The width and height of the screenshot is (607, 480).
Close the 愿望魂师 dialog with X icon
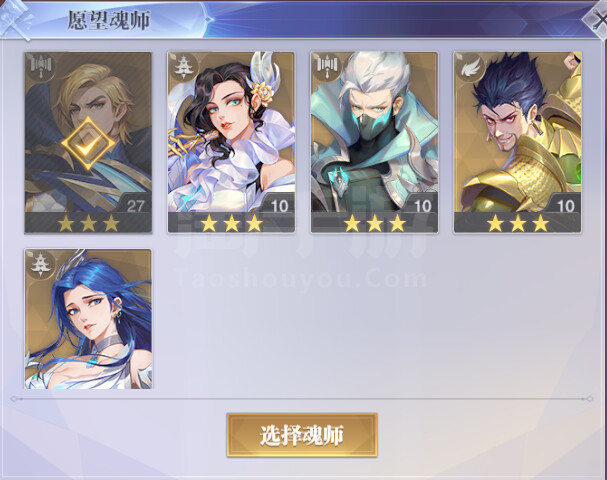point(596,20)
